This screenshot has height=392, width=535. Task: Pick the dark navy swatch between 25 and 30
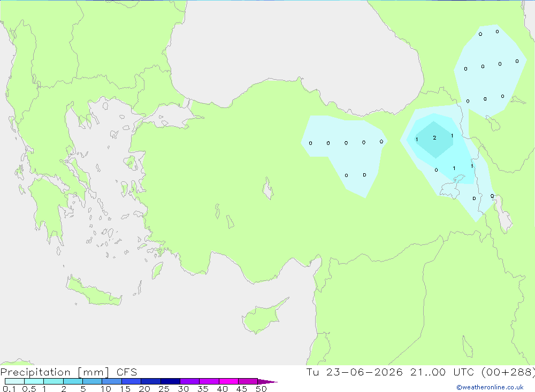[x=170, y=381]
